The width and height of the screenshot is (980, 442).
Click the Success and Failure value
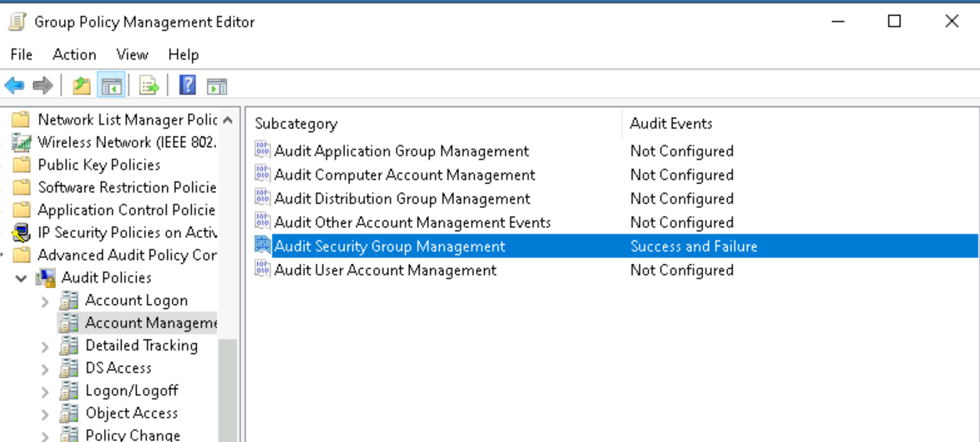pyautogui.click(x=694, y=246)
